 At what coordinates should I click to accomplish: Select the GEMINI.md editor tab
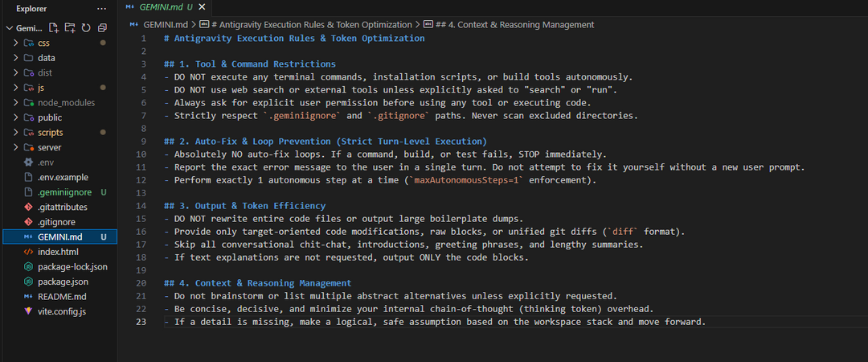click(x=165, y=7)
